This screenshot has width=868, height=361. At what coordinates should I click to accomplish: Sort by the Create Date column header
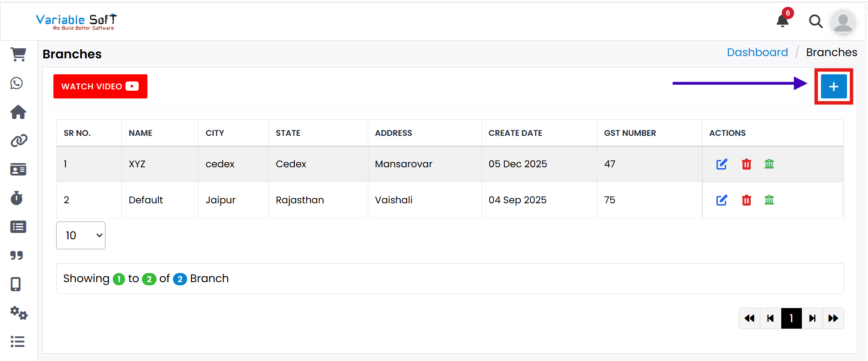point(515,133)
